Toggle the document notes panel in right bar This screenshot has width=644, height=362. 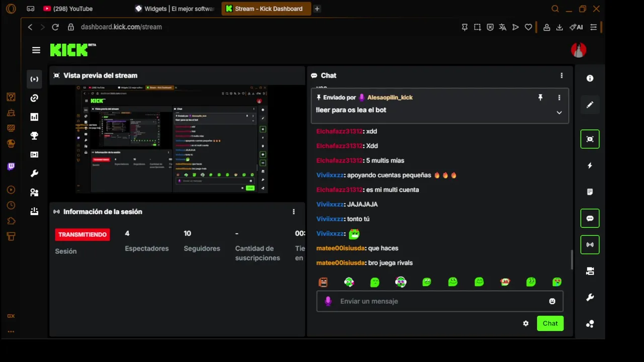[590, 192]
